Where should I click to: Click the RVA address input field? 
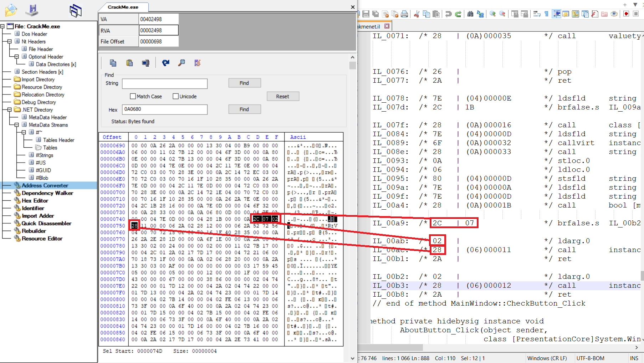click(x=159, y=30)
